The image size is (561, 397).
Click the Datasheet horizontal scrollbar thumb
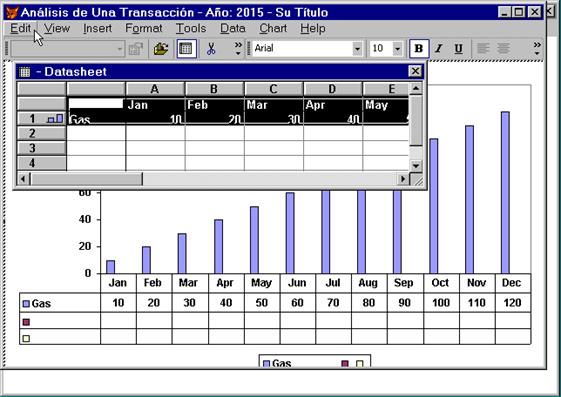86,178
